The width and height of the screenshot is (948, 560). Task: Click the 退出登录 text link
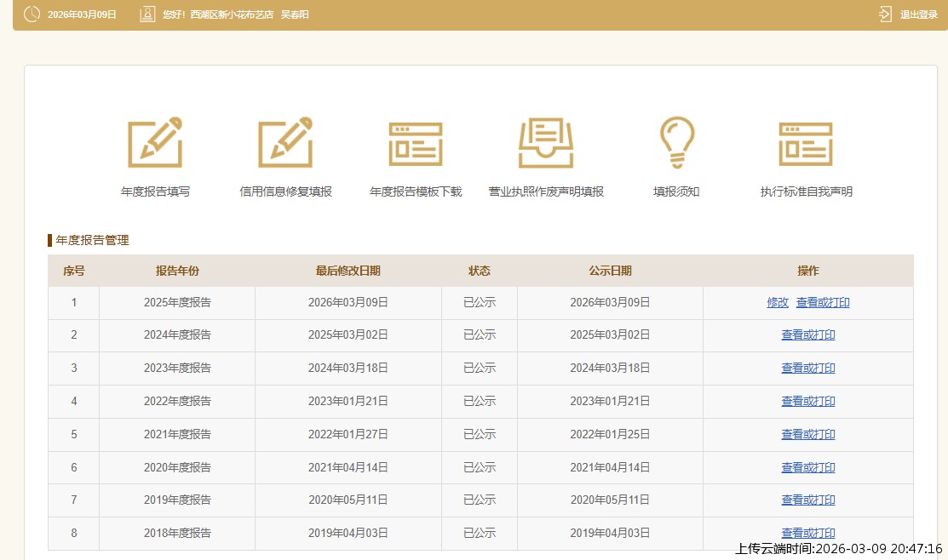[x=918, y=14]
